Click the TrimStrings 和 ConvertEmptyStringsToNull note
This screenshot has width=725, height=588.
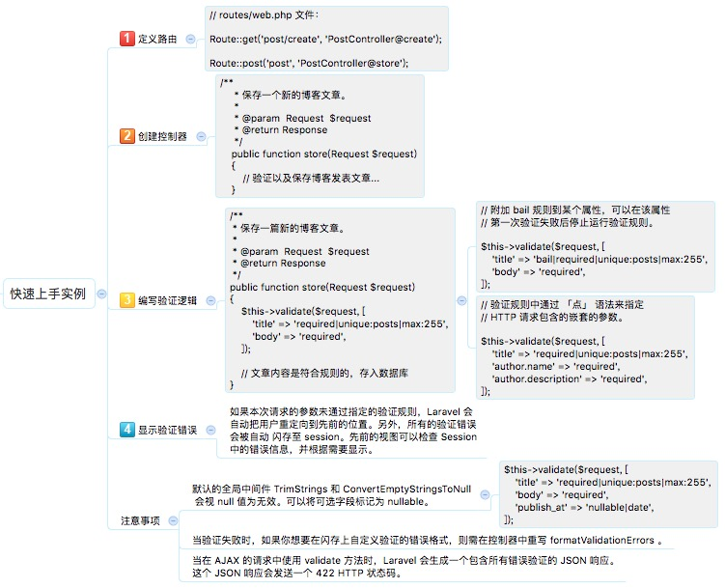coord(331,495)
